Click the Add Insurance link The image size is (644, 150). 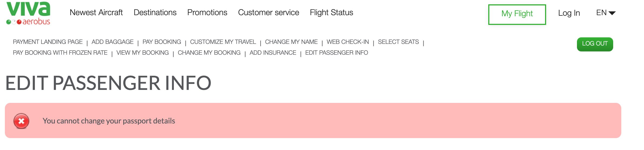(x=273, y=53)
